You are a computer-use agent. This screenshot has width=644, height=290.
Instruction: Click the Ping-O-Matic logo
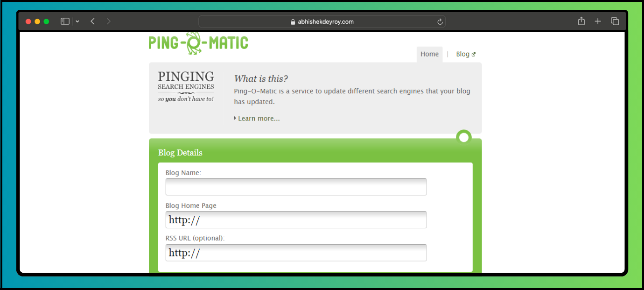pos(198,43)
